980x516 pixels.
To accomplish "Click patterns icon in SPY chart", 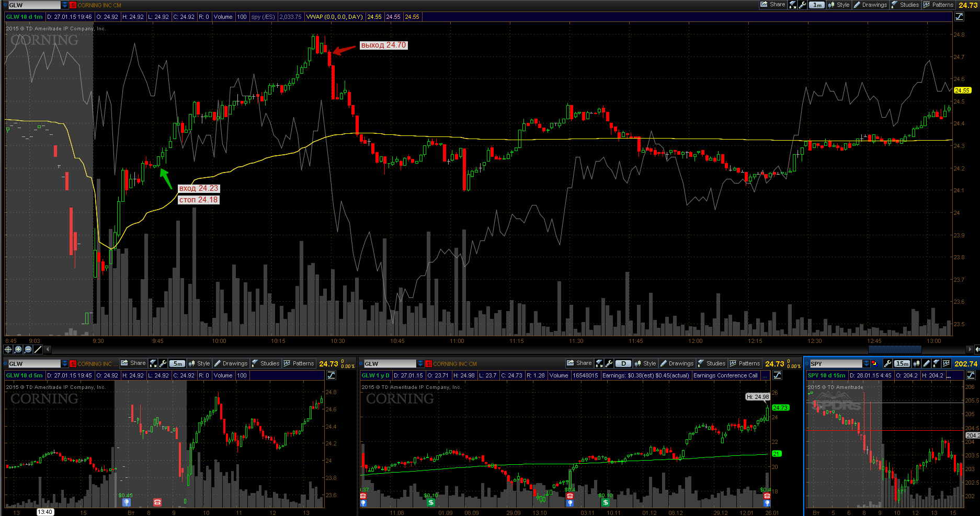I will click(x=947, y=363).
